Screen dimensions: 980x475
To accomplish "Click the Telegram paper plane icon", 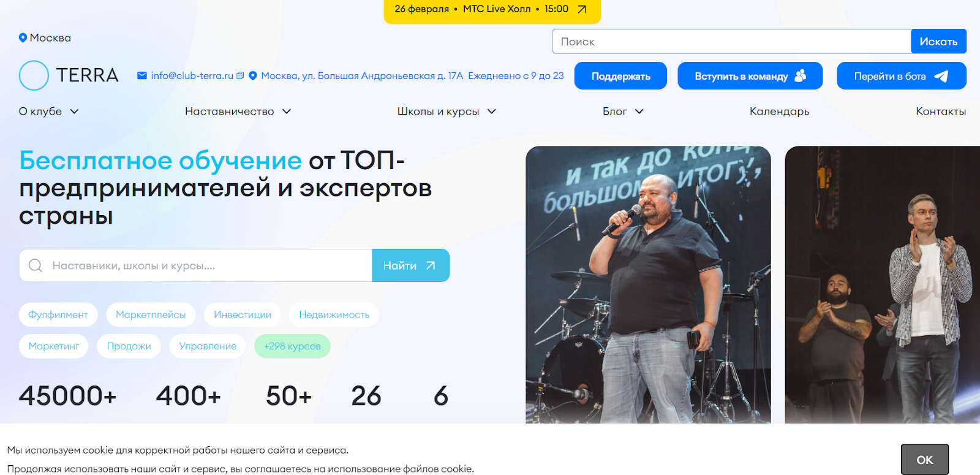I will click(941, 76).
